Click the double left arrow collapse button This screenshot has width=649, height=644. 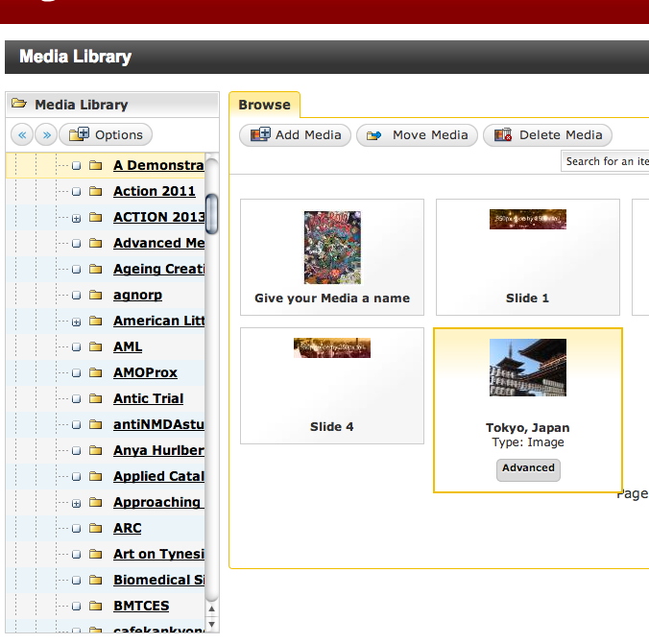tap(21, 134)
